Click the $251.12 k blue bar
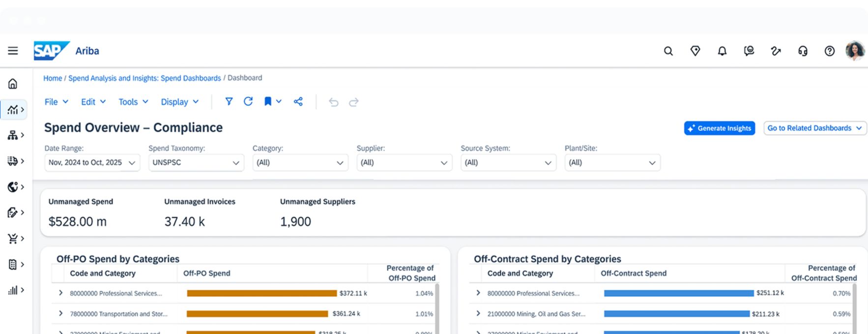This screenshot has height=334, width=868. click(x=679, y=293)
